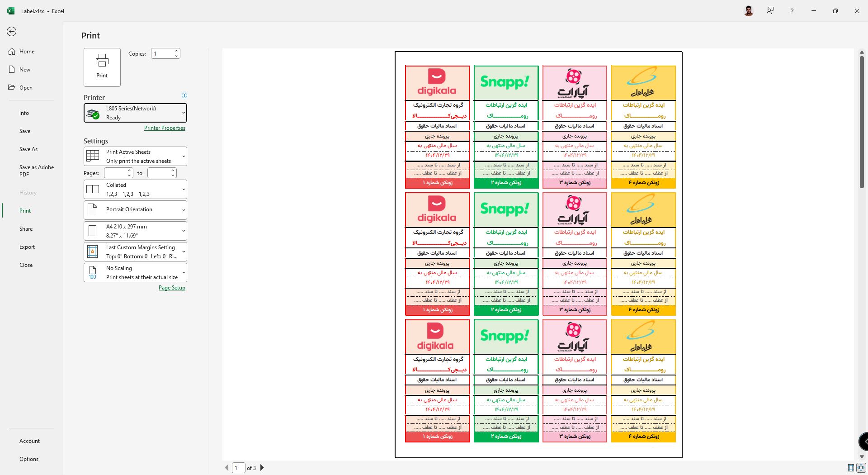Go to next page in preview

click(262, 468)
